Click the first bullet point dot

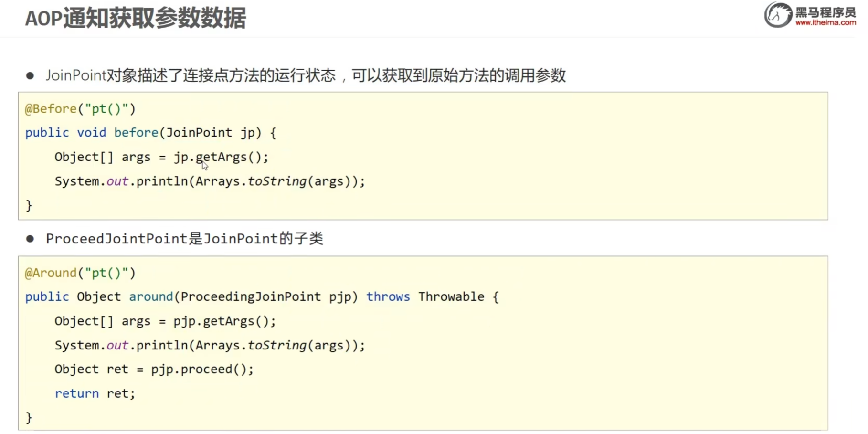coord(30,75)
